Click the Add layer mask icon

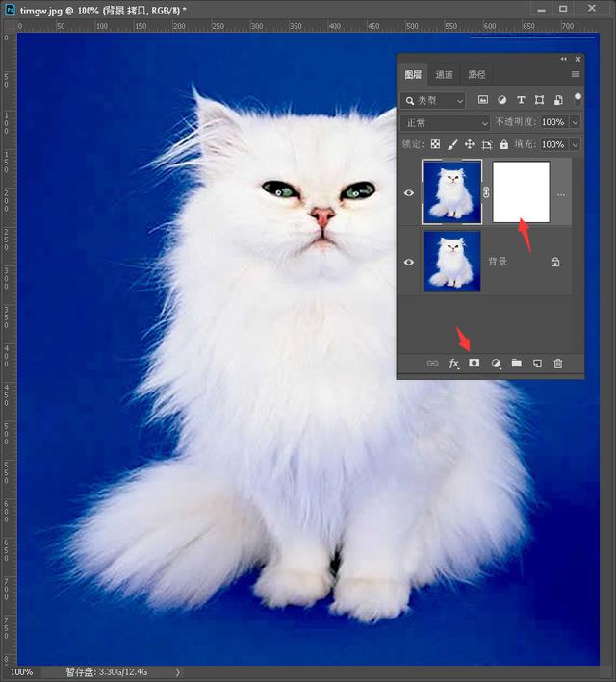475,364
